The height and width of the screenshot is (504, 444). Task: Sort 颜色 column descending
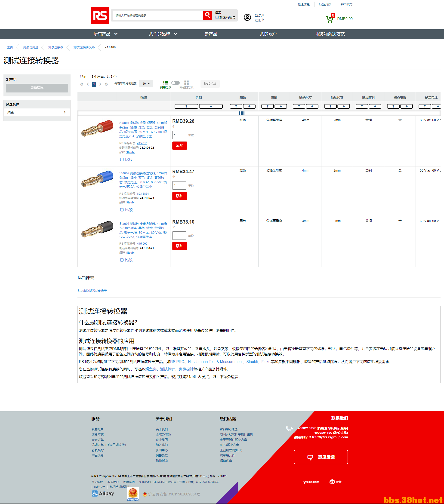249,106
